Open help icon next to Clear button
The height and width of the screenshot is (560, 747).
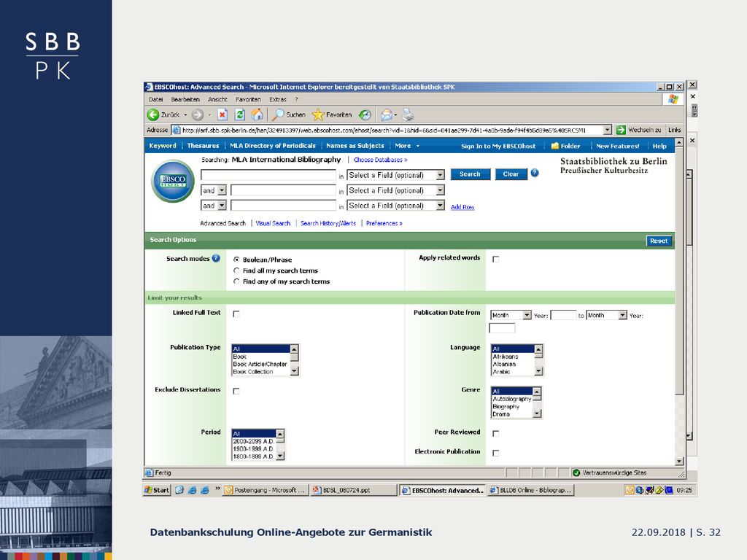(535, 174)
